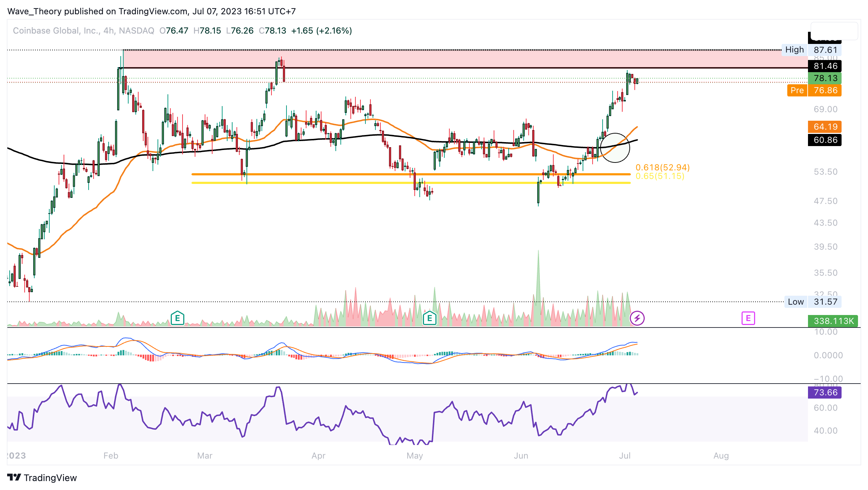This screenshot has width=868, height=490.
Task: Click the green 338.113K volume label
Action: (833, 321)
